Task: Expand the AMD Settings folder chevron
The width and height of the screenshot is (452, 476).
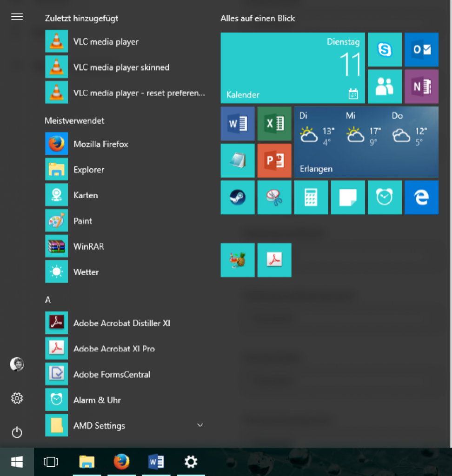Action: (200, 425)
